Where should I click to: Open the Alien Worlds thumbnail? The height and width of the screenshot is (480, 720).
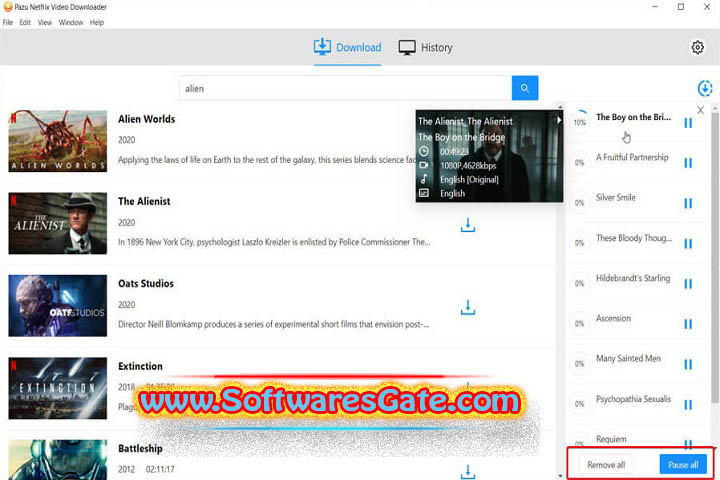57,141
